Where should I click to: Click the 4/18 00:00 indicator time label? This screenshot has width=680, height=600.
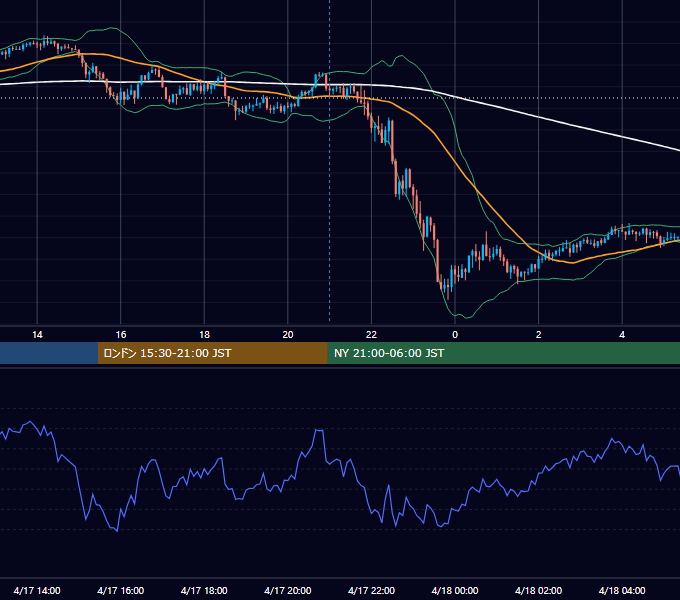click(x=455, y=590)
